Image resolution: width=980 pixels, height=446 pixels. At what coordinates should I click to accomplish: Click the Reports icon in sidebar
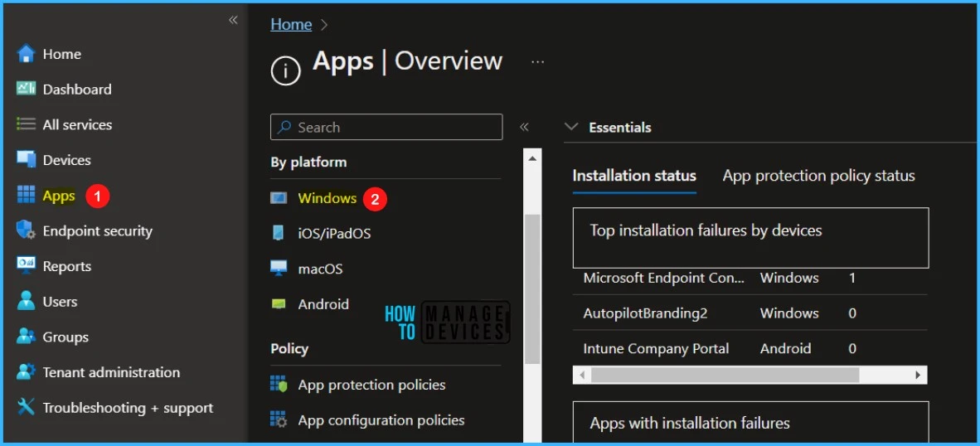click(x=27, y=266)
